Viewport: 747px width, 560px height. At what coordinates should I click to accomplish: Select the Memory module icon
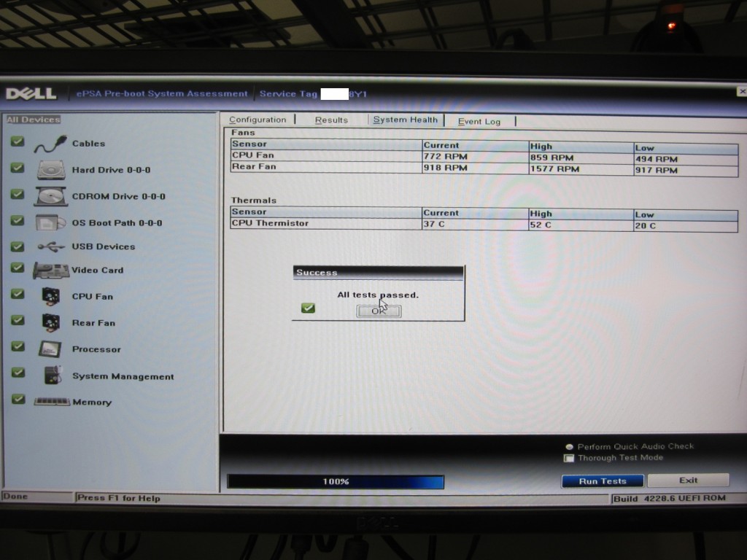(x=52, y=402)
